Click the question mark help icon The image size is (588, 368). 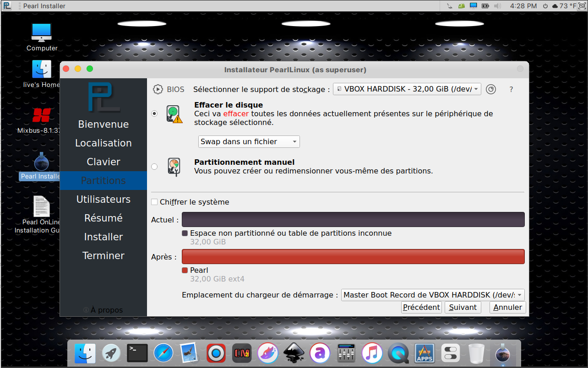tap(511, 90)
